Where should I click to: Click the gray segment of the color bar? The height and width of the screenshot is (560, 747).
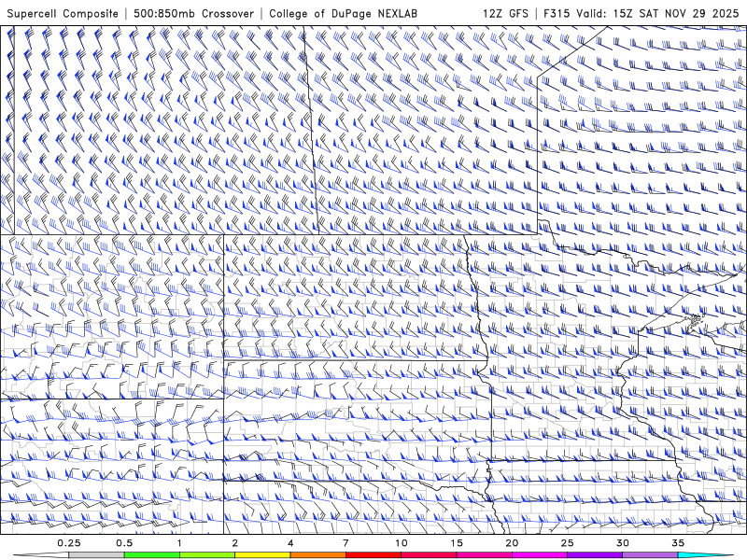click(x=97, y=555)
